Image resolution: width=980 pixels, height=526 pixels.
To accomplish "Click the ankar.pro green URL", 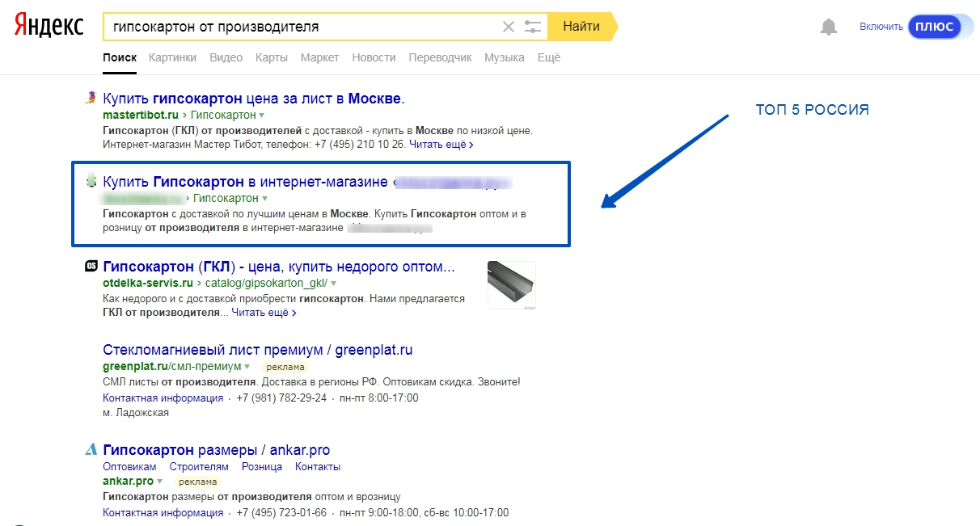I will coord(128,482).
